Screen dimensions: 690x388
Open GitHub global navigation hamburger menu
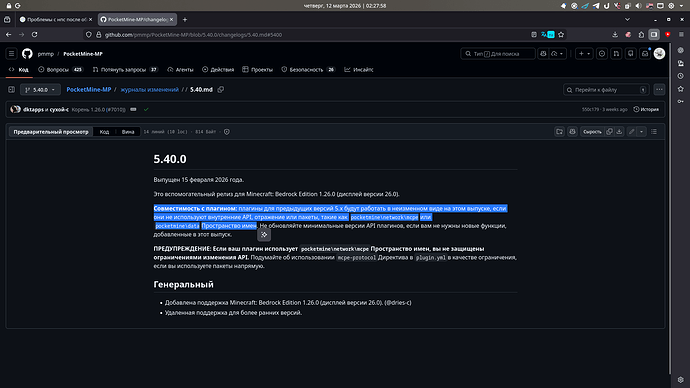(x=11, y=54)
